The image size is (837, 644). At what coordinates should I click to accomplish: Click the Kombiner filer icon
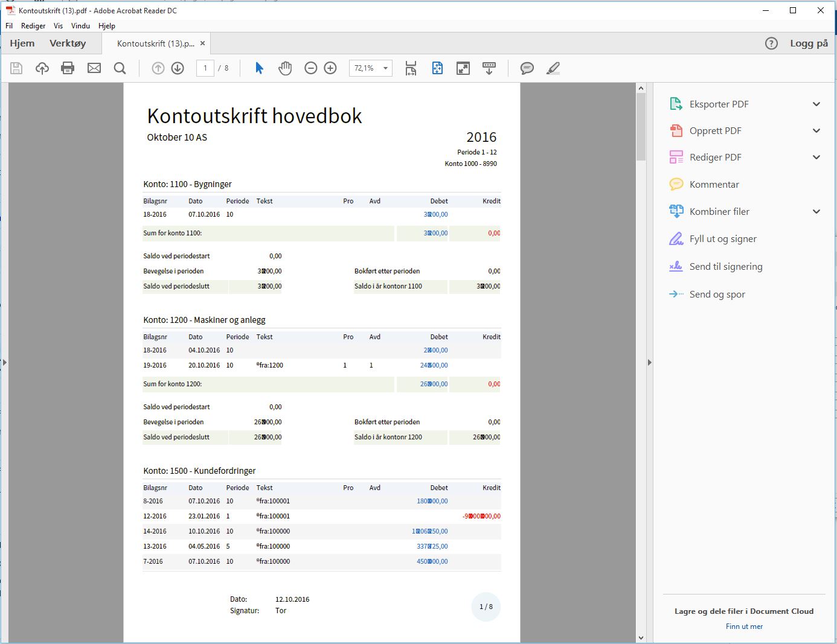[x=676, y=211]
